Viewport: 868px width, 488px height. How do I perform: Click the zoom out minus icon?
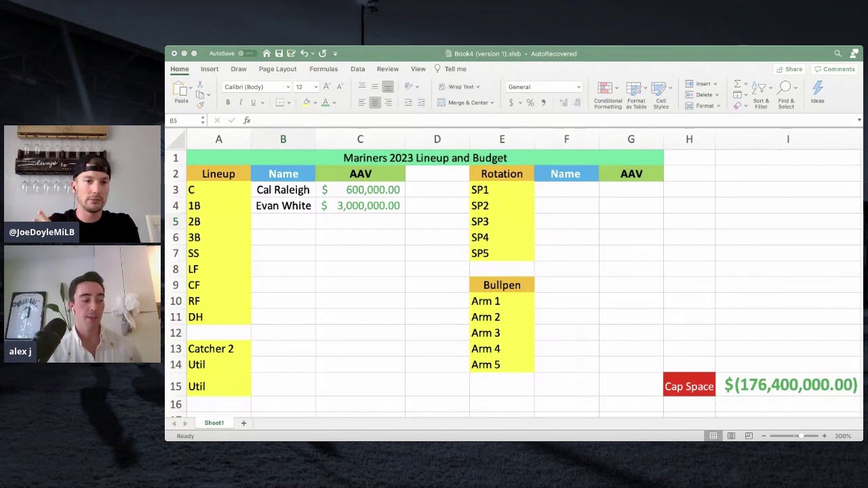[x=764, y=436]
